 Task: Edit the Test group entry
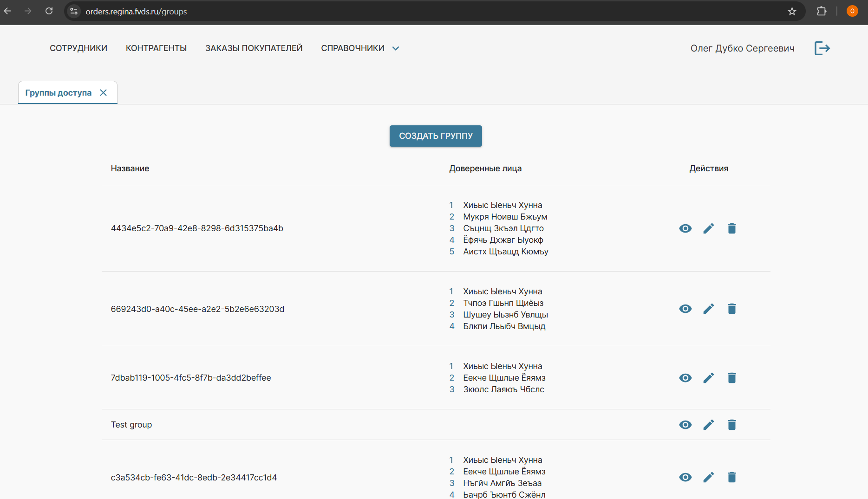[708, 425]
